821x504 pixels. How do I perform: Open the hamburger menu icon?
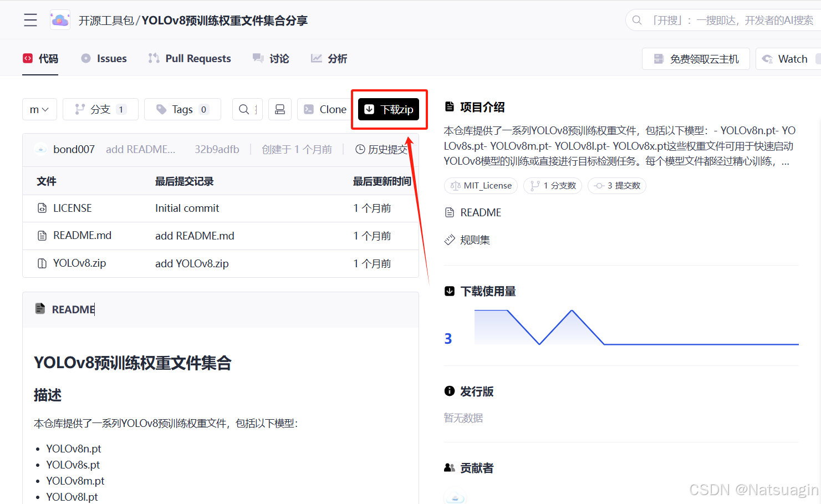click(x=30, y=21)
